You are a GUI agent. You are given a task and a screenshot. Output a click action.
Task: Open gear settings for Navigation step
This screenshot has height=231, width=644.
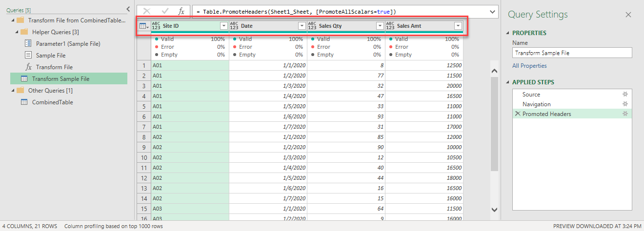coord(625,104)
